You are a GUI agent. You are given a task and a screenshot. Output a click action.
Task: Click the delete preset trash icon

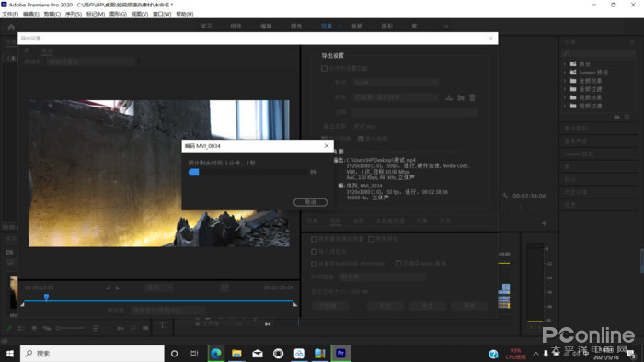[x=472, y=97]
